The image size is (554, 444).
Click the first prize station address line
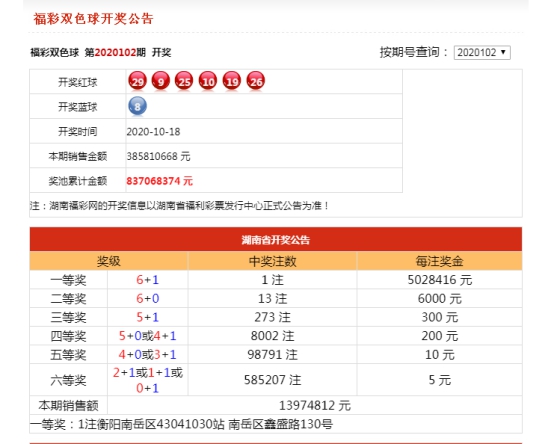click(181, 424)
